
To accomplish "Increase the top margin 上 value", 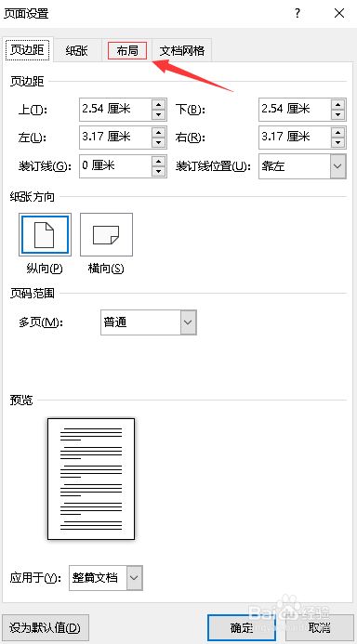I will point(159,104).
